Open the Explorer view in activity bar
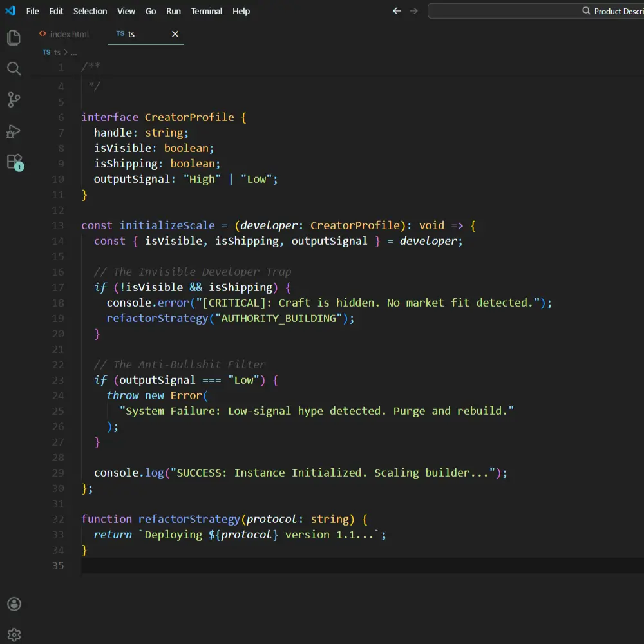The image size is (644, 644). [x=14, y=38]
